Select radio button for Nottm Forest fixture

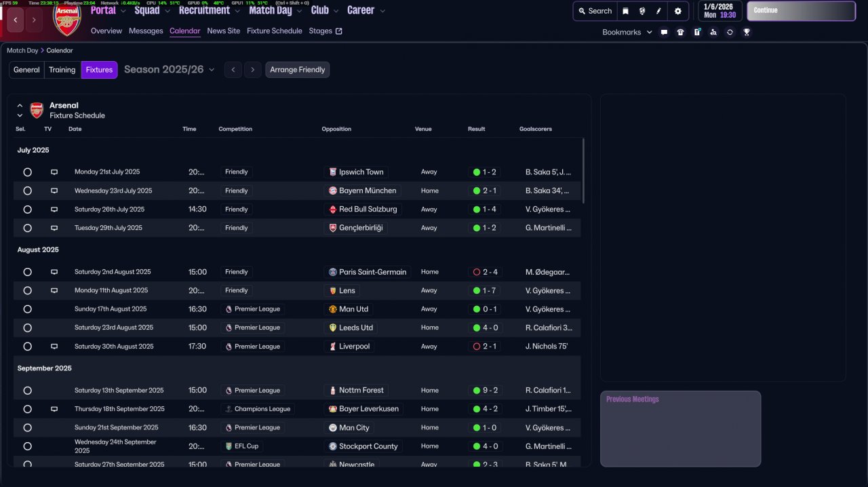click(x=27, y=391)
